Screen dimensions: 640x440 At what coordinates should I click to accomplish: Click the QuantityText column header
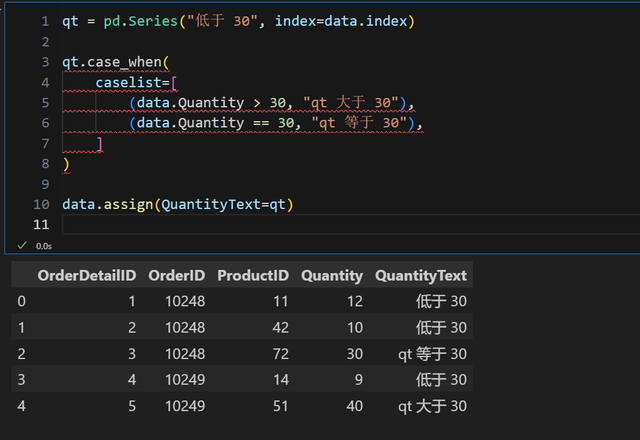pyautogui.click(x=420, y=275)
